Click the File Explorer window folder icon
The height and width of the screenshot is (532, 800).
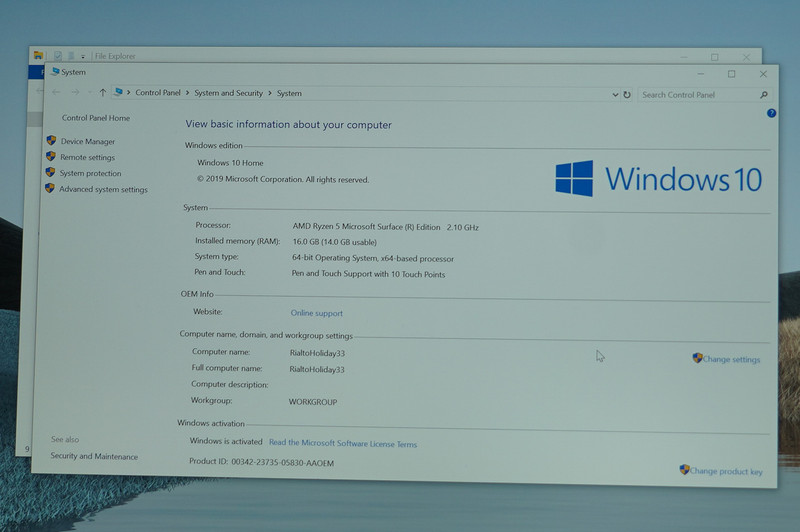[x=38, y=55]
